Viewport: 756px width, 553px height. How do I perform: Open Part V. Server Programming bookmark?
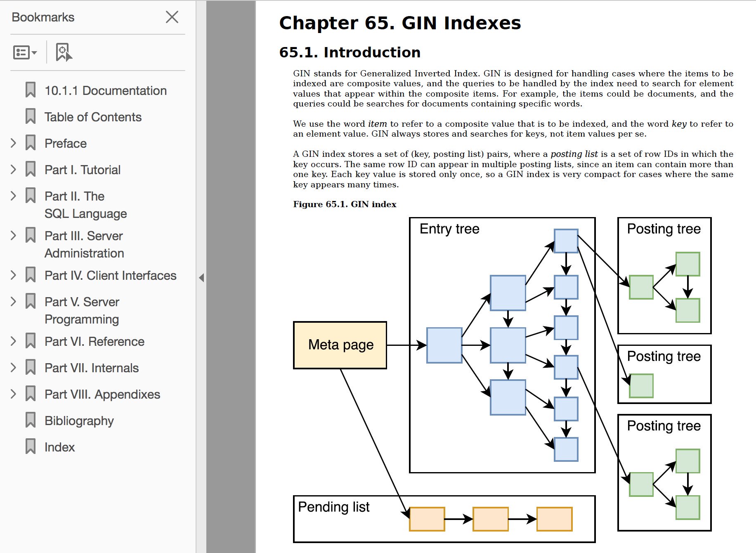82,310
